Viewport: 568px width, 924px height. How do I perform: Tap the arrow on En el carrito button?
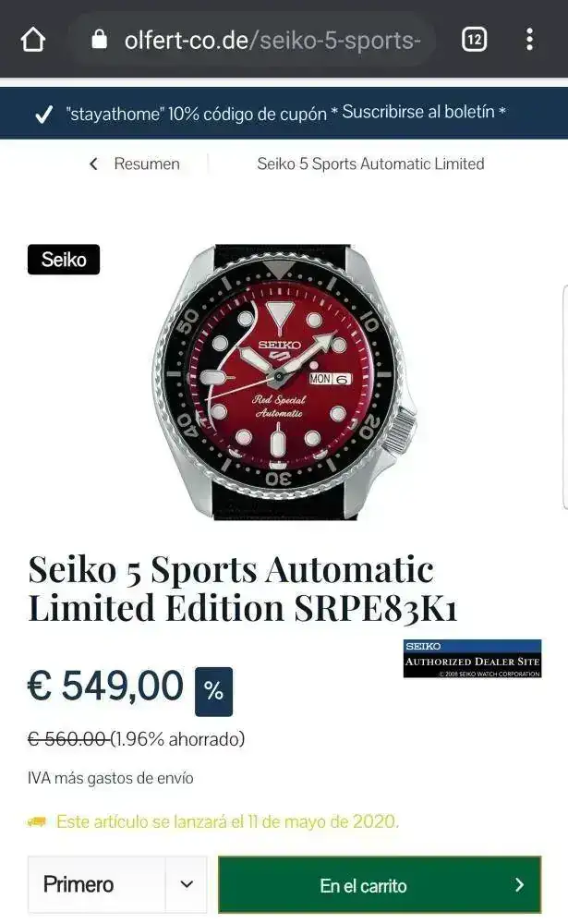pyautogui.click(x=519, y=884)
